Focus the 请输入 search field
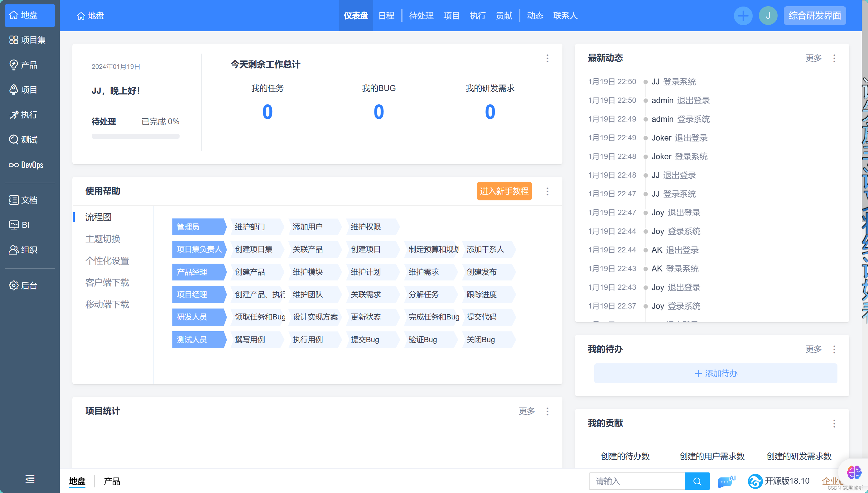Screen dimensions: 868x493 [x=637, y=481]
